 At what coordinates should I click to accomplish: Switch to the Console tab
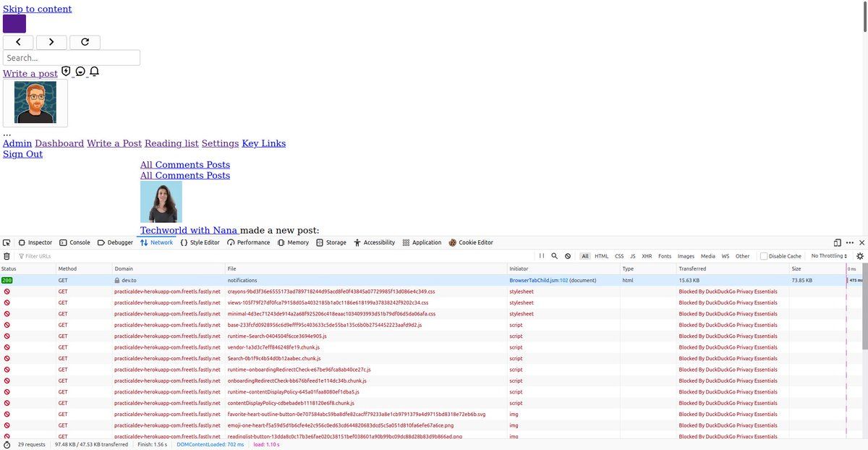click(x=75, y=243)
